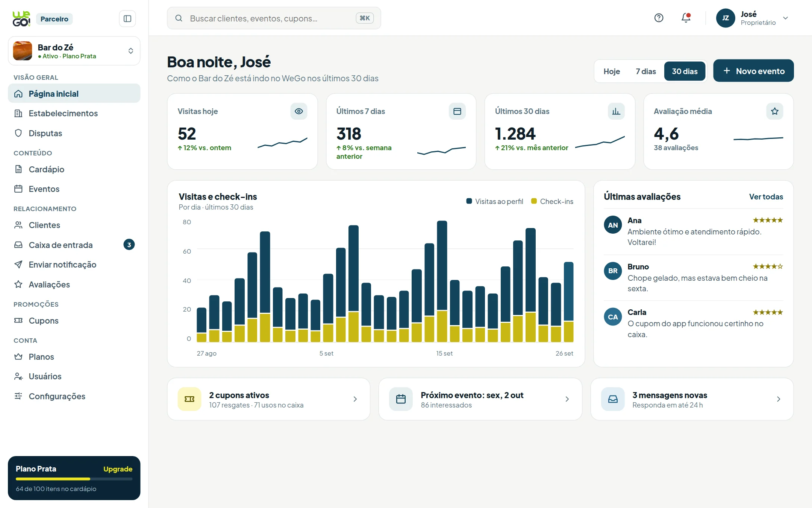Click the bar chart icon on Últimos 30 dias card
Image resolution: width=812 pixels, height=508 pixels.
click(616, 111)
